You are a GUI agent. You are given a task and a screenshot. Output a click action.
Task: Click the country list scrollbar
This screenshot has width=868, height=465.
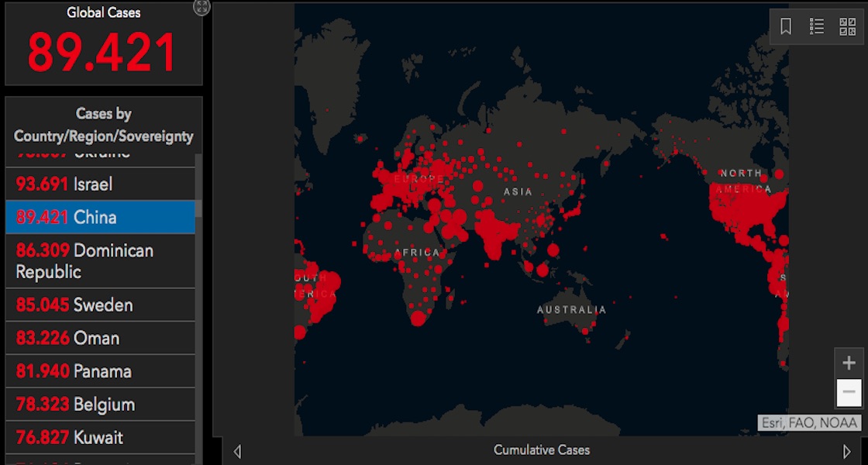tap(198, 186)
